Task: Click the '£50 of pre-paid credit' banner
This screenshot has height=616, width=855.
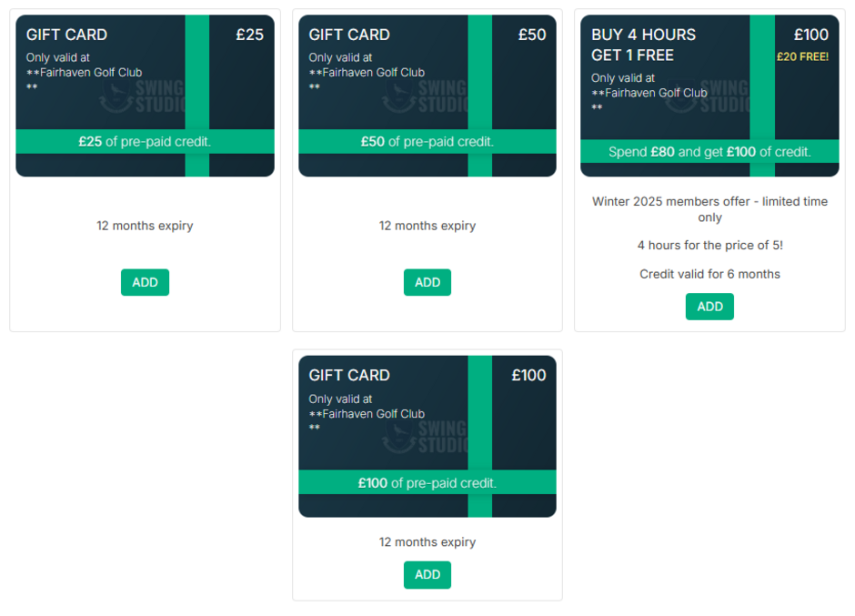Action: [x=427, y=141]
